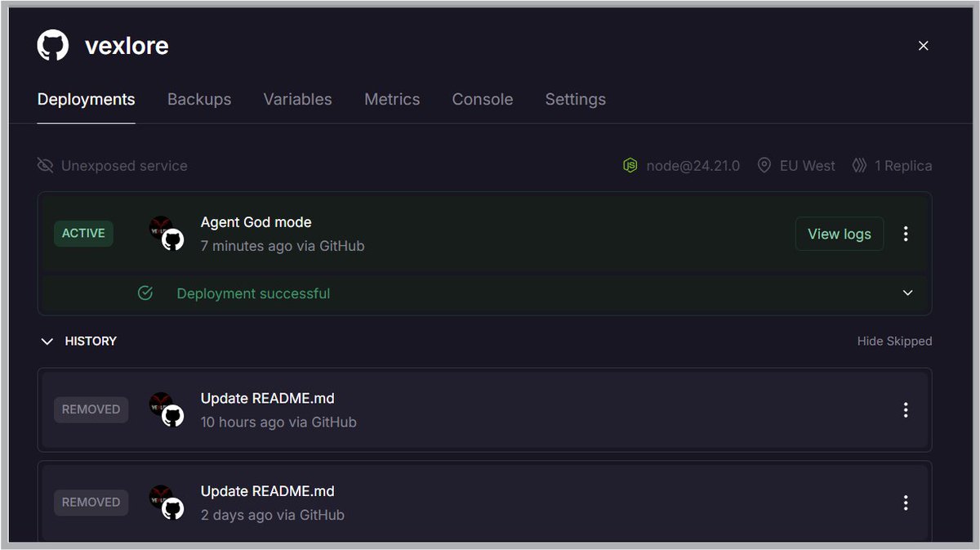The width and height of the screenshot is (980, 550).
Task: Click the HISTORY heading
Action: [91, 342]
